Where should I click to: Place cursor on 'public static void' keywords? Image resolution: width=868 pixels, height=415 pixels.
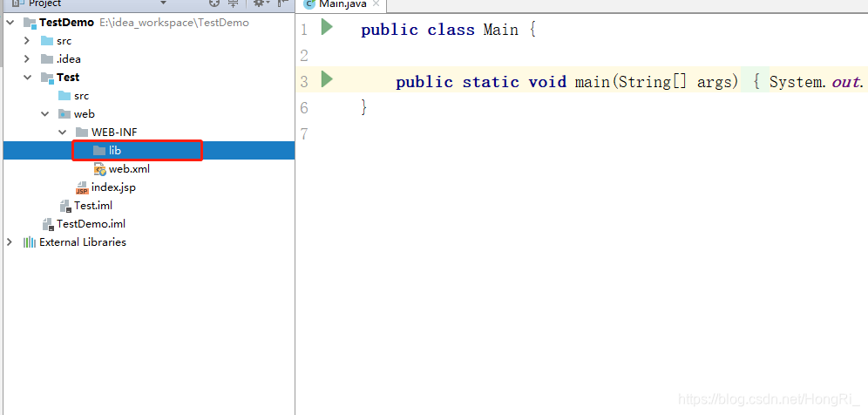(x=481, y=82)
